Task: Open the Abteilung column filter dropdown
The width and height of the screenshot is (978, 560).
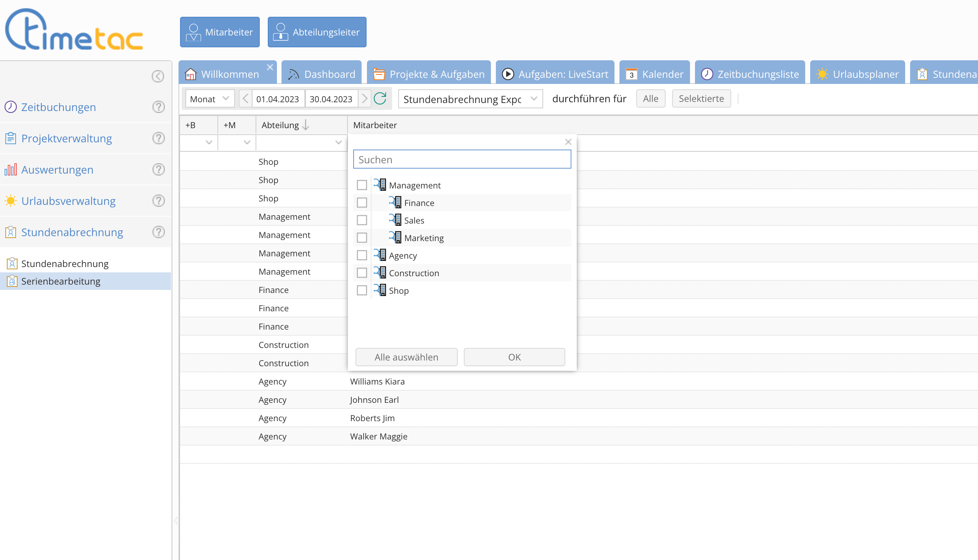Action: pyautogui.click(x=338, y=142)
